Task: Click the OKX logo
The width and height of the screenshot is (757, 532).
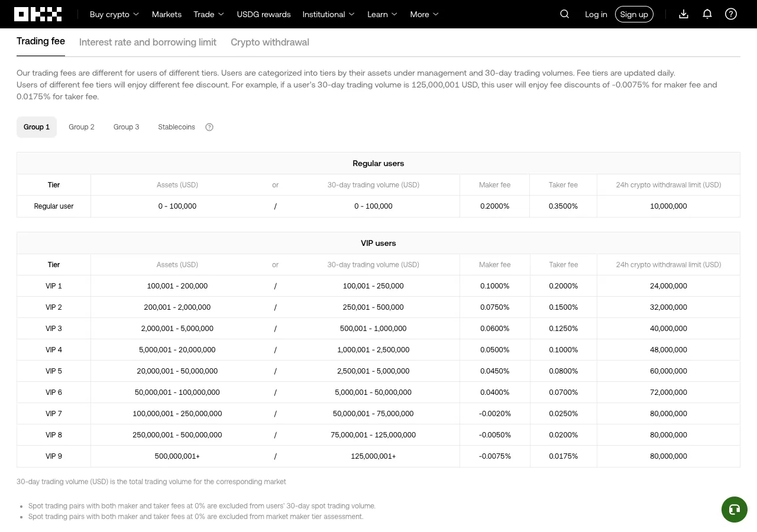Action: (38, 14)
